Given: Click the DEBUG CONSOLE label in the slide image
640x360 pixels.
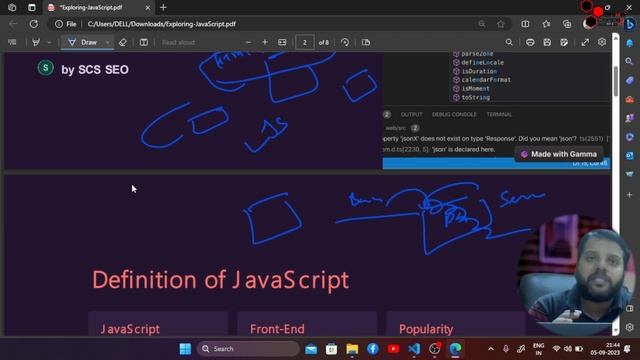Looking at the screenshot, I should point(454,114).
